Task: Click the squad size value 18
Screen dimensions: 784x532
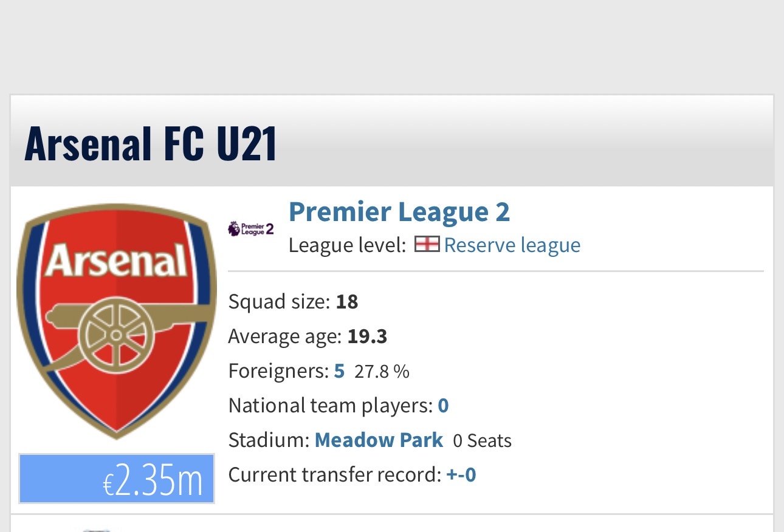Action: (347, 301)
